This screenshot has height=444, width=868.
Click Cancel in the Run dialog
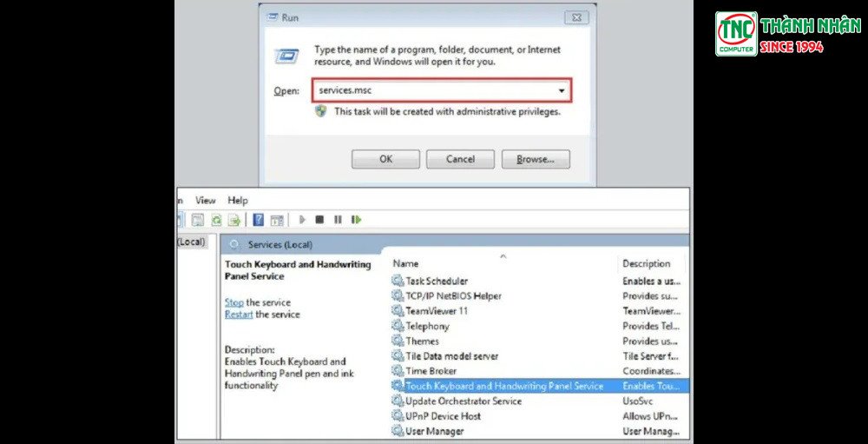coord(460,159)
